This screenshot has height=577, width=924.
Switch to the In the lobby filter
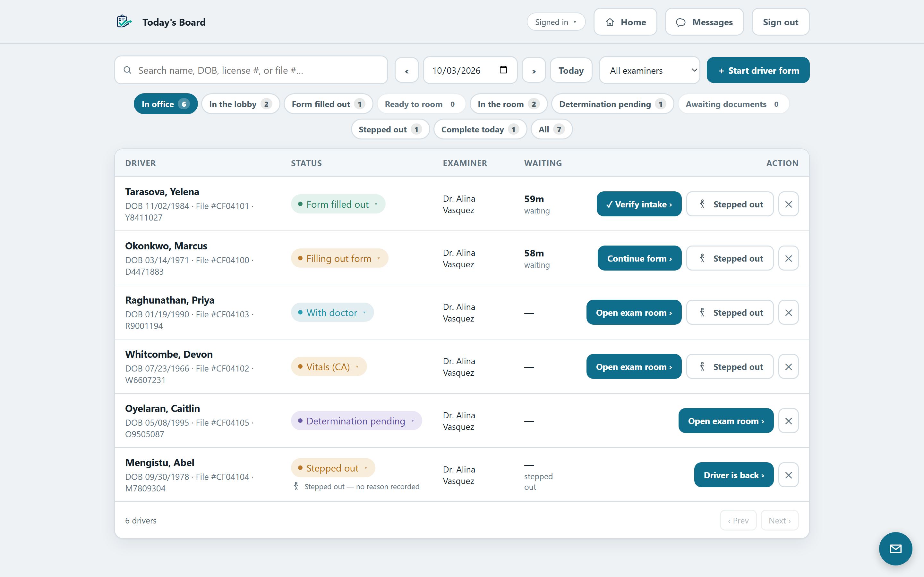[241, 104]
